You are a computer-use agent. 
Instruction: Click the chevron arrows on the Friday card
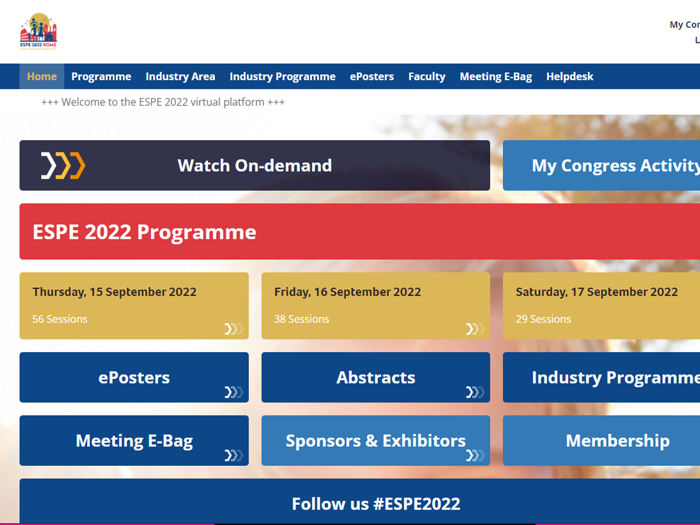pos(475,329)
